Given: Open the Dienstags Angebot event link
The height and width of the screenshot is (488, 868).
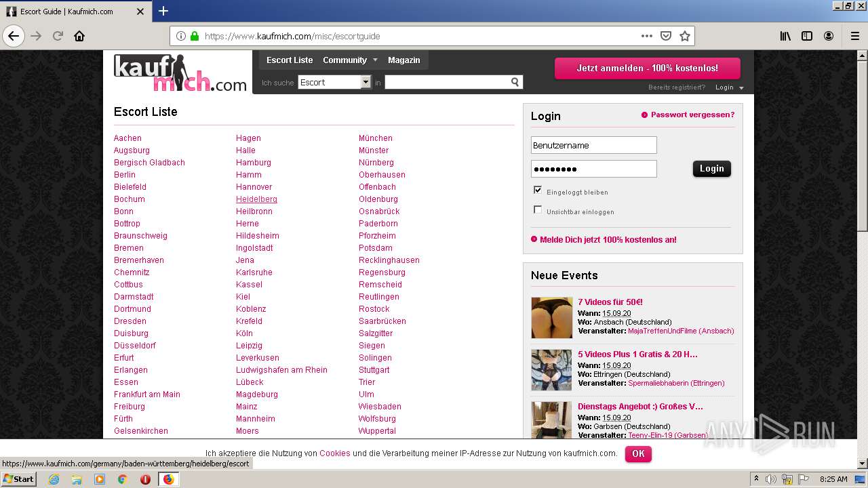Looking at the screenshot, I should click(640, 407).
